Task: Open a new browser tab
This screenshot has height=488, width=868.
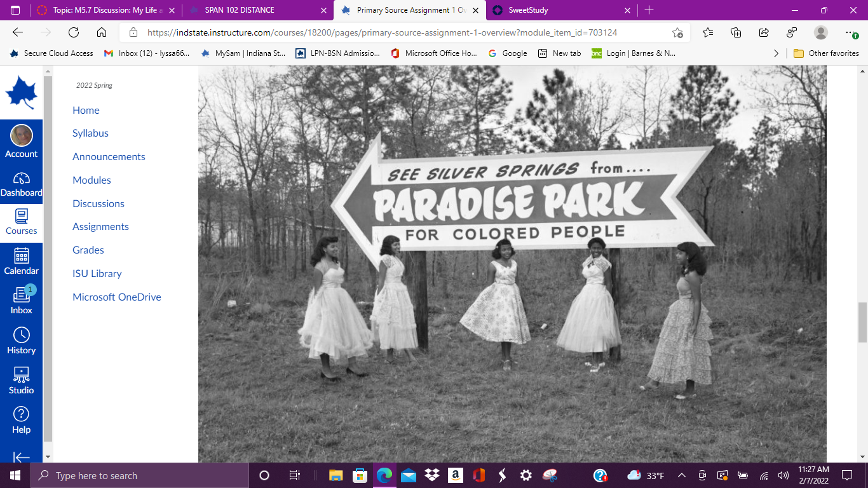Action: [649, 10]
